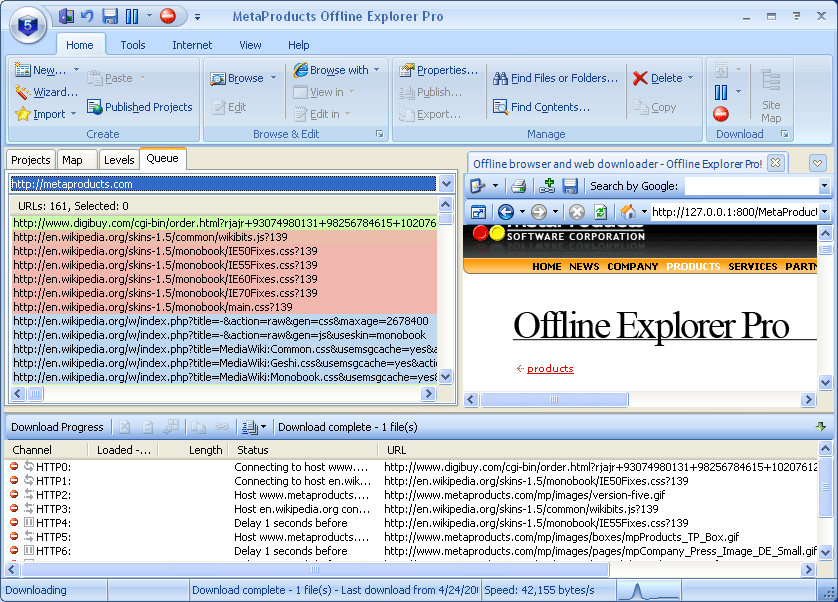Click the browser address URL field
Viewport: 838px width, 602px height.
(x=735, y=212)
